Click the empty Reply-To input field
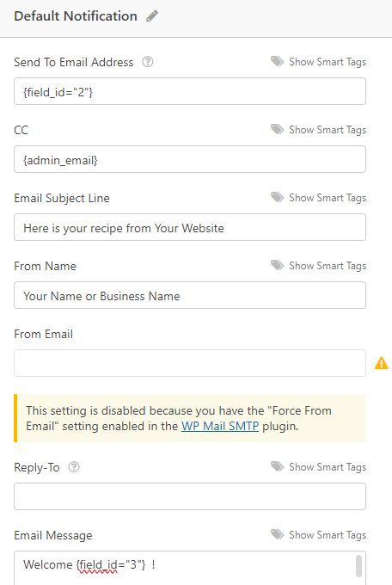Image resolution: width=392 pixels, height=585 pixels. pyautogui.click(x=190, y=496)
